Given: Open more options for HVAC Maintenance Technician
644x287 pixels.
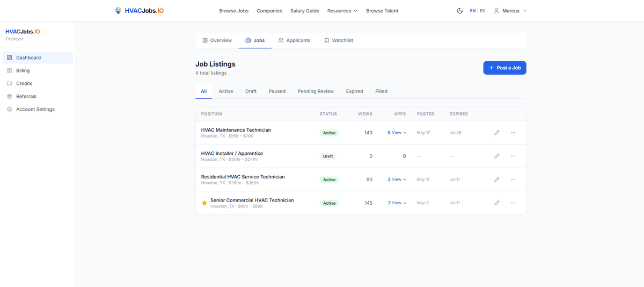Looking at the screenshot, I should (x=513, y=133).
